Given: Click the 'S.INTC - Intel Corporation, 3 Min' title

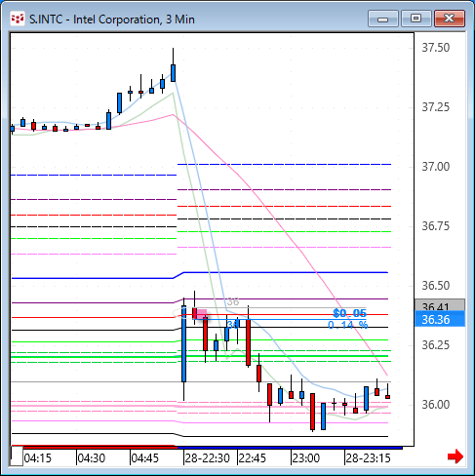Looking at the screenshot, I should (x=112, y=20).
